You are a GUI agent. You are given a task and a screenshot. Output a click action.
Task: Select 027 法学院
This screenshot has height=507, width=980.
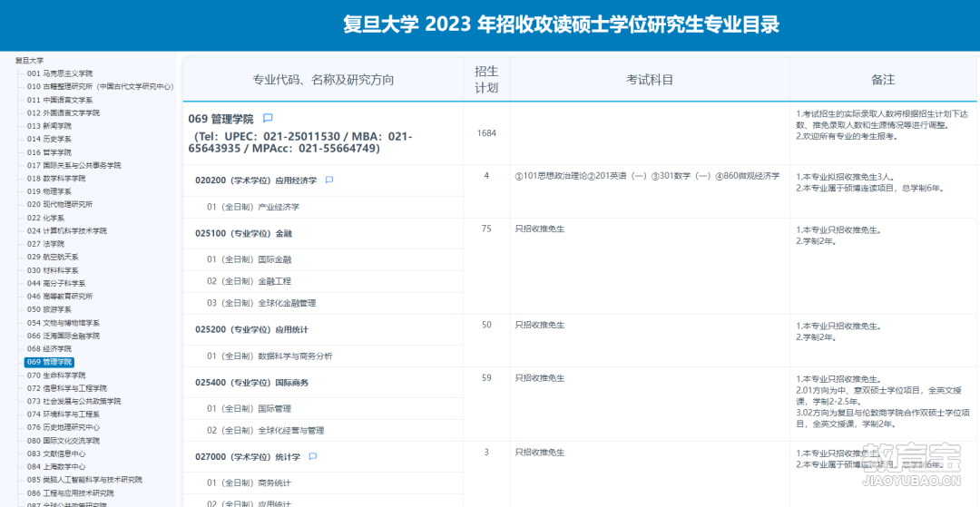pyautogui.click(x=45, y=244)
